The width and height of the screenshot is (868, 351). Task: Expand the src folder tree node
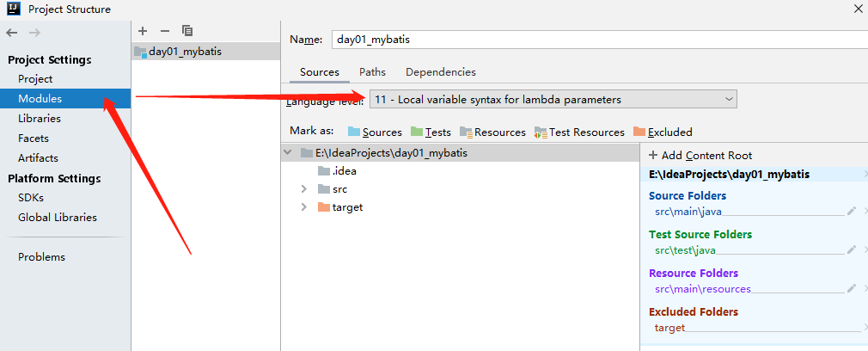point(303,189)
